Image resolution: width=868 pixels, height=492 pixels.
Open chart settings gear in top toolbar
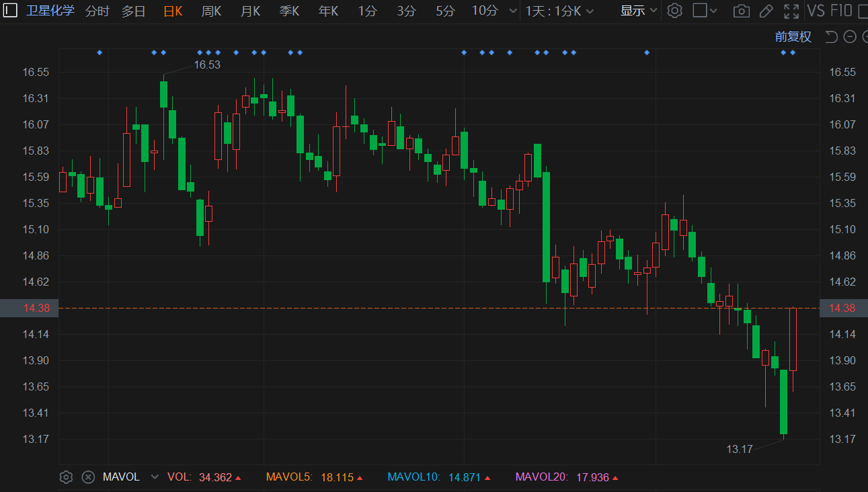click(x=675, y=11)
